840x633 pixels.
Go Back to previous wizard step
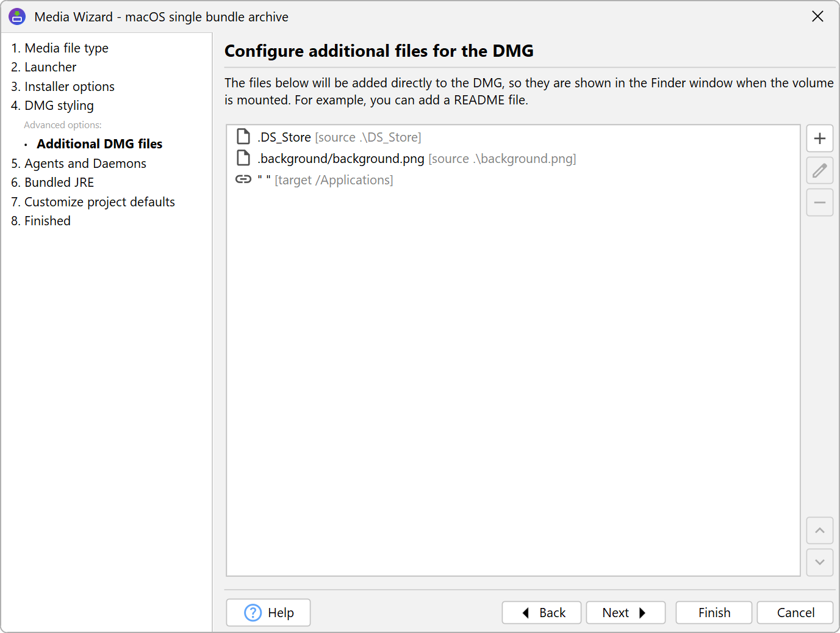541,612
